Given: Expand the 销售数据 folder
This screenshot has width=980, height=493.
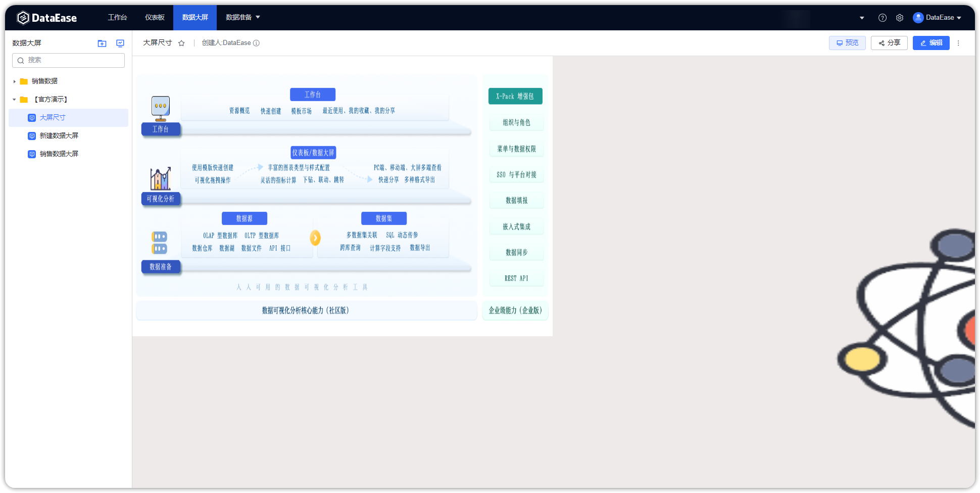Looking at the screenshot, I should tap(14, 81).
